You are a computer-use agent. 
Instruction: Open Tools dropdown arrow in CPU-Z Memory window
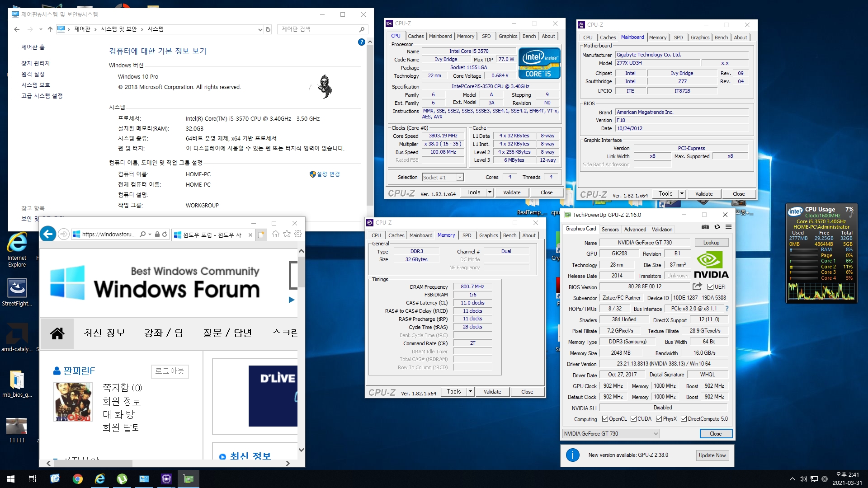pos(470,392)
